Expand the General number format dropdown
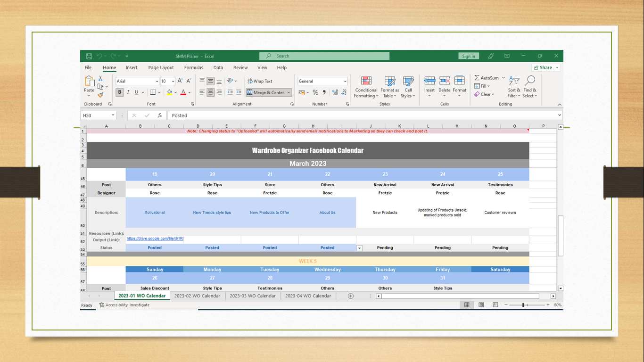644x362 pixels. [345, 81]
